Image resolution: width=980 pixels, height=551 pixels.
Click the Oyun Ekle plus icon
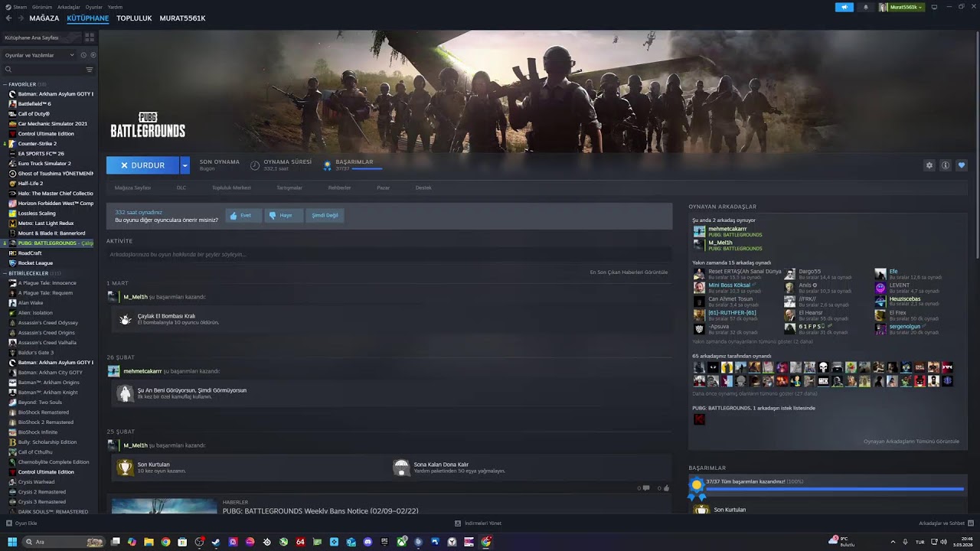coord(9,523)
